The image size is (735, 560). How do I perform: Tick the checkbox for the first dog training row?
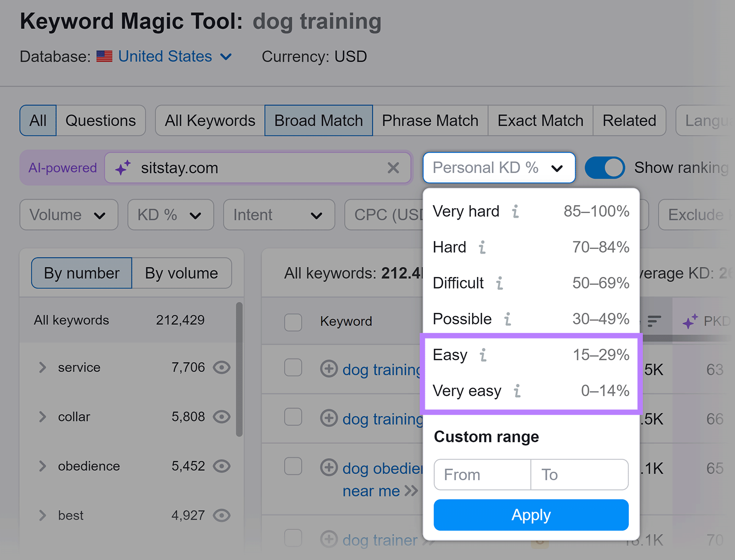293,368
